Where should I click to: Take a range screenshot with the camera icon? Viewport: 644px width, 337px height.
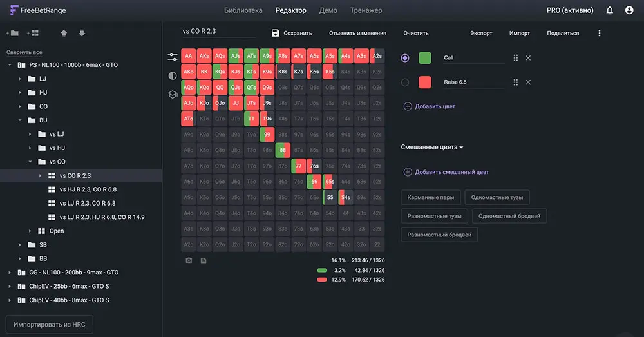(189, 260)
